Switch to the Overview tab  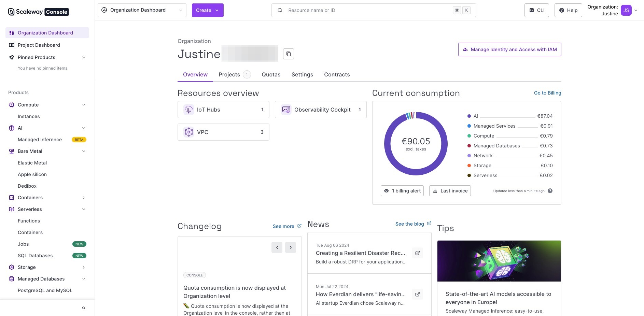pyautogui.click(x=195, y=75)
